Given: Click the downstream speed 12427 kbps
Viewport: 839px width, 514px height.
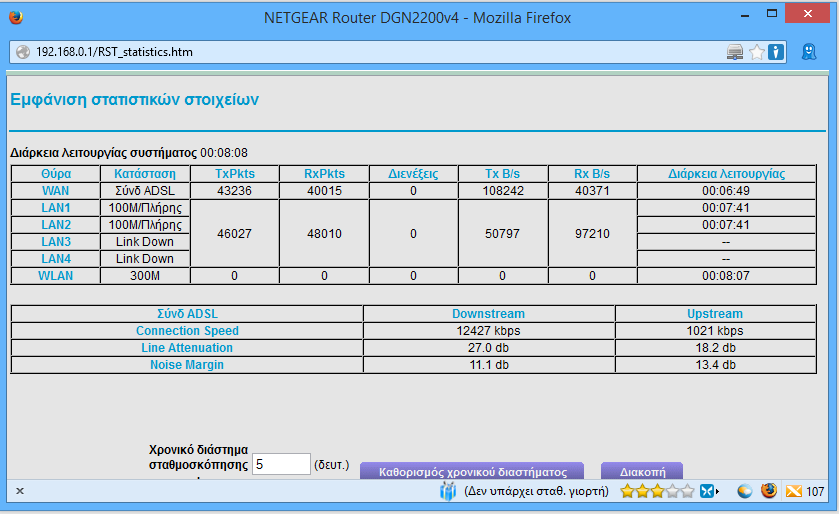Looking at the screenshot, I should tap(489, 331).
